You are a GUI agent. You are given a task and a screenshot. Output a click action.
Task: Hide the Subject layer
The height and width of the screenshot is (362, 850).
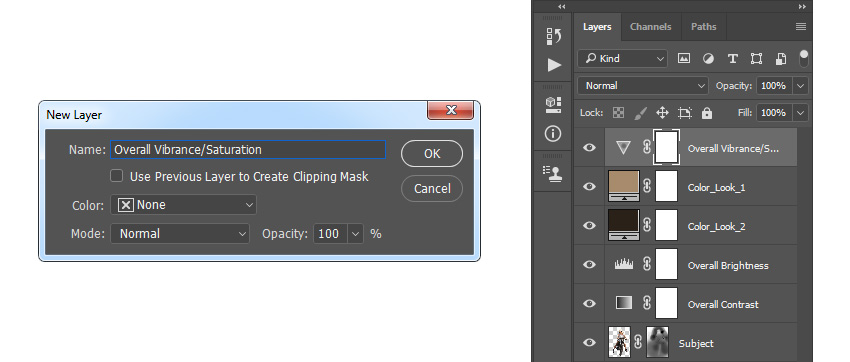[x=589, y=342]
